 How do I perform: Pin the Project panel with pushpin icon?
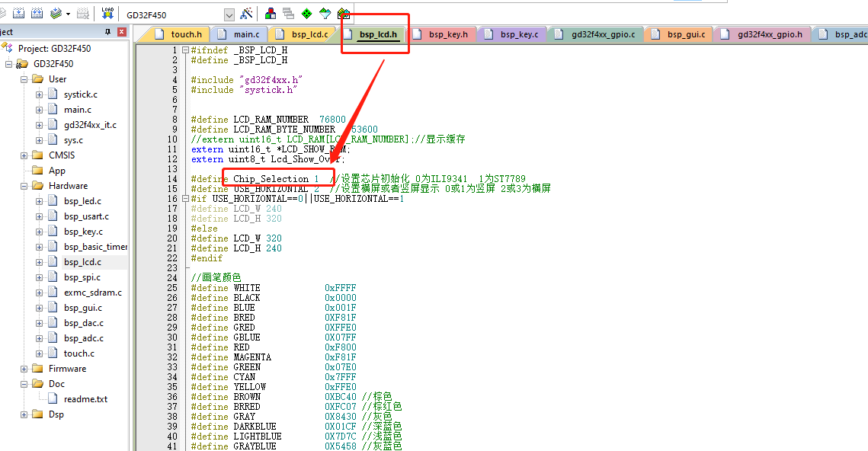108,32
